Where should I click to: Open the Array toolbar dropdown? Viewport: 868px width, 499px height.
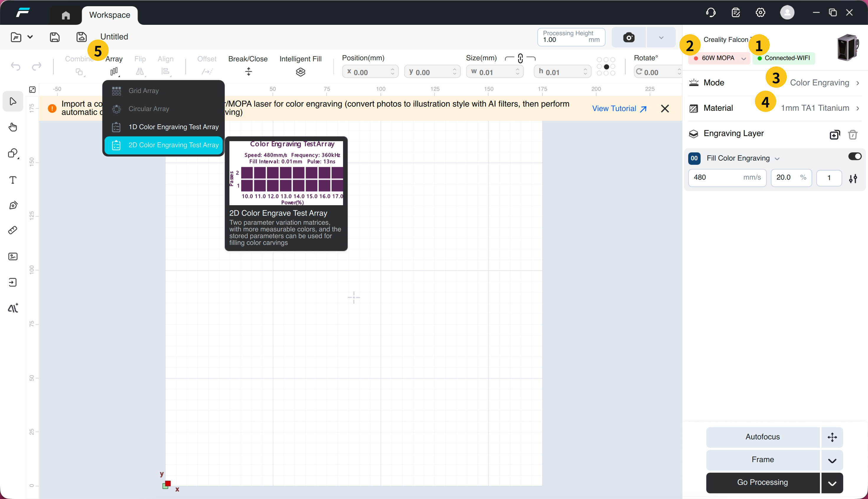click(x=114, y=65)
